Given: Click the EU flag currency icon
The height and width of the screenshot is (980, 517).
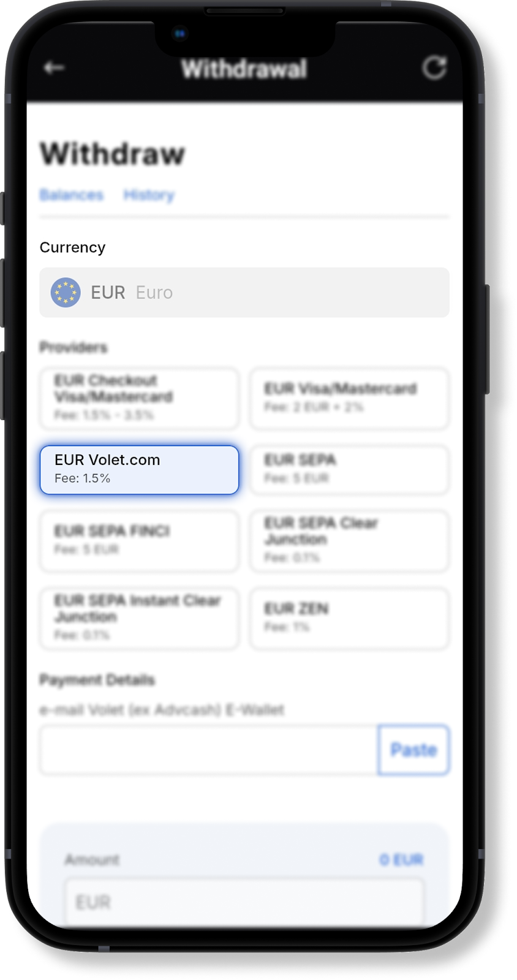Looking at the screenshot, I should coord(66,292).
